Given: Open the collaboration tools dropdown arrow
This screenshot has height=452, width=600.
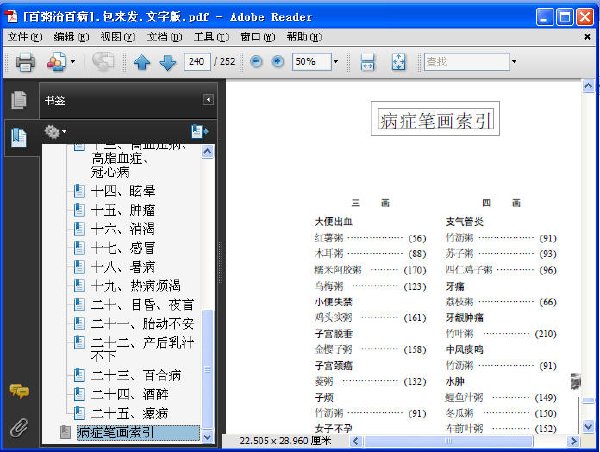Looking at the screenshot, I should pyautogui.click(x=73, y=61).
